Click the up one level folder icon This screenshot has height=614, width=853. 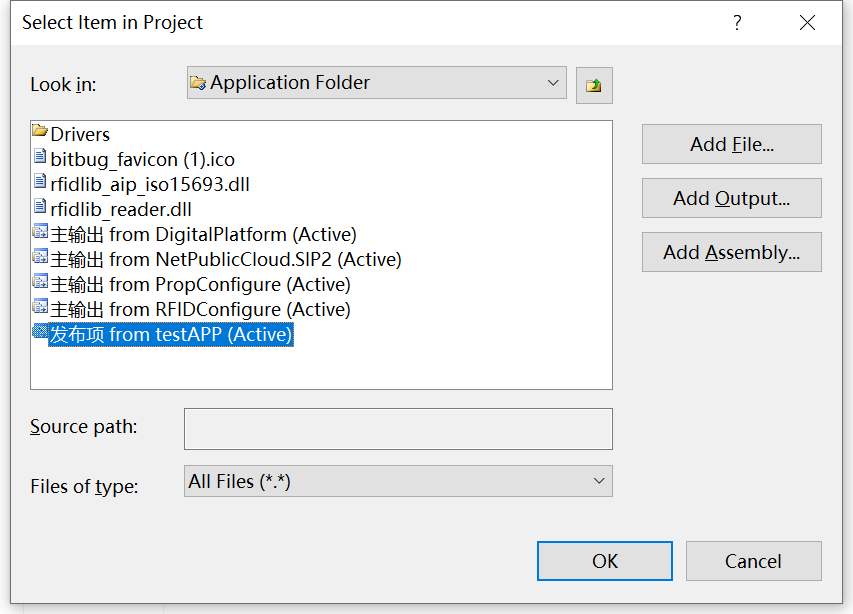[x=594, y=85]
